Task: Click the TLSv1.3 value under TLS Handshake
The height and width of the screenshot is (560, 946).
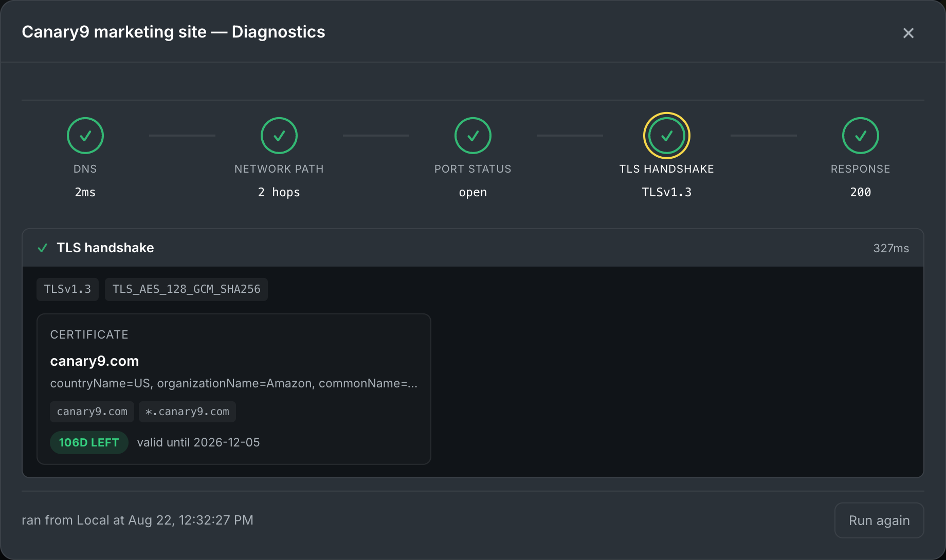Action: 667,192
